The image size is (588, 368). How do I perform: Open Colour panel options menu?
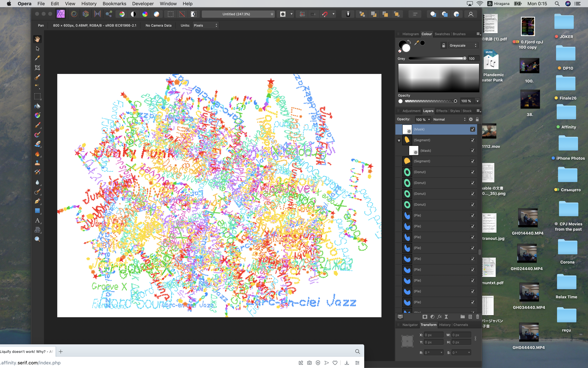[478, 34]
